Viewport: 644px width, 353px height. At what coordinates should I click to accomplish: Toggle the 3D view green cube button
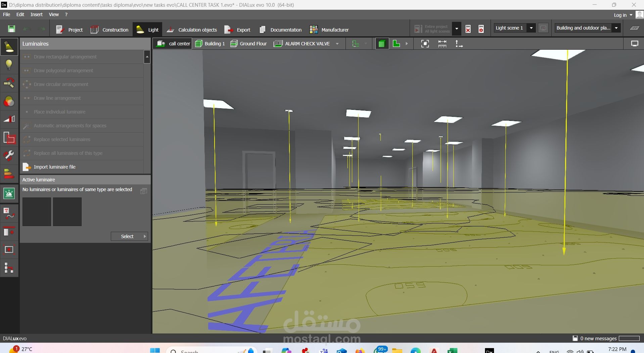tap(381, 44)
